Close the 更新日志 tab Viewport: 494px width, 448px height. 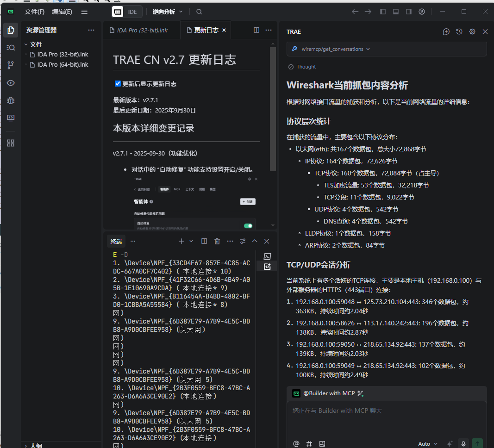pyautogui.click(x=224, y=30)
